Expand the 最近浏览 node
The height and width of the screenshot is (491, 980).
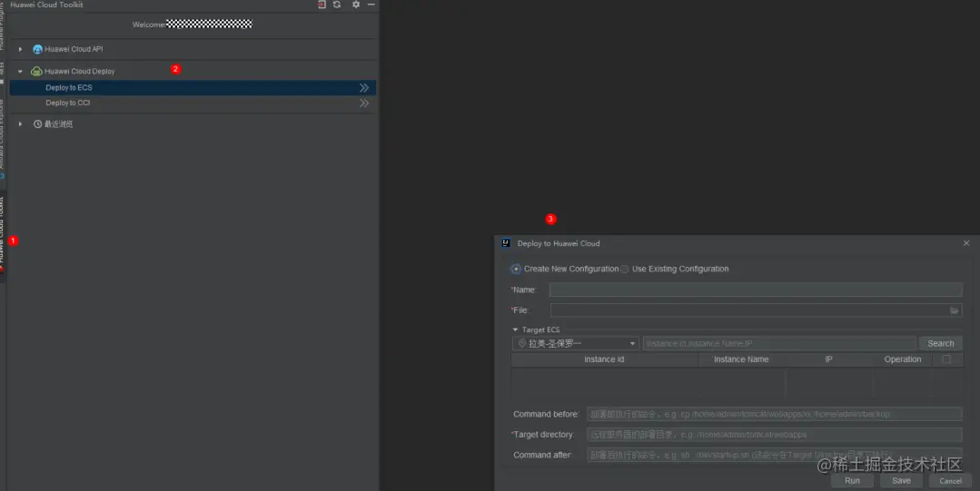coord(20,124)
